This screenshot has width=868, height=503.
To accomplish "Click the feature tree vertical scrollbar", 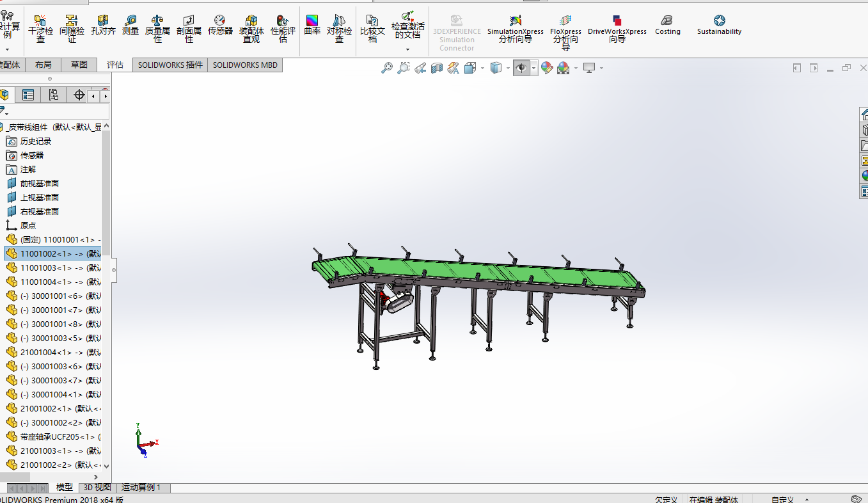I will (106, 192).
